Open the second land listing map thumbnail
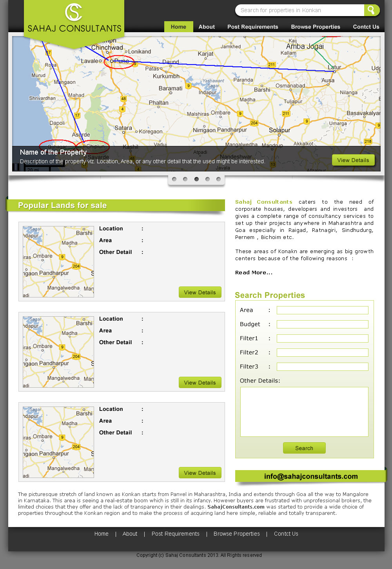This screenshot has width=392, height=569. coord(58,352)
